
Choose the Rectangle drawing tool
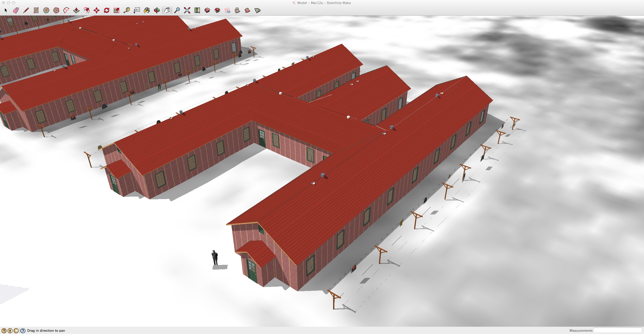coord(36,10)
